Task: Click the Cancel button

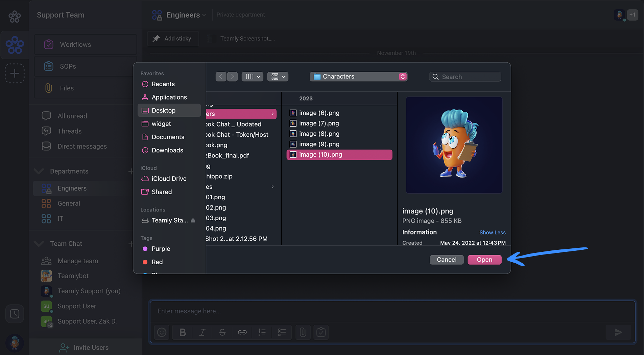Action: click(x=447, y=260)
